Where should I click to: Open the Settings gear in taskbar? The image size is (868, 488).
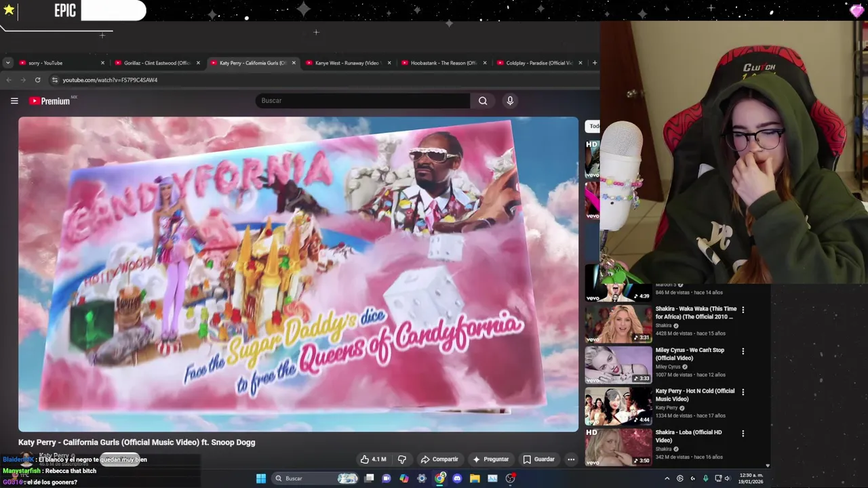point(422,479)
